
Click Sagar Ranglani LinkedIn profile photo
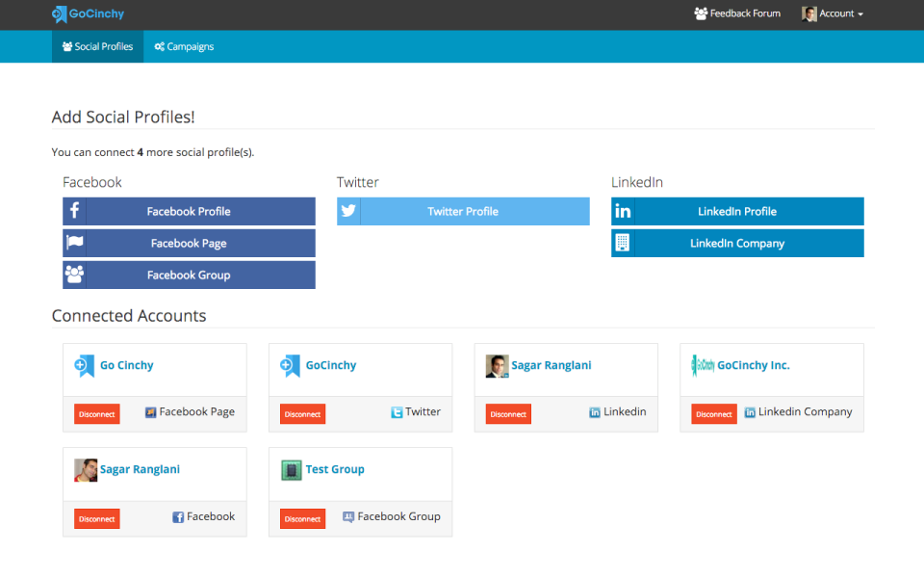point(497,366)
